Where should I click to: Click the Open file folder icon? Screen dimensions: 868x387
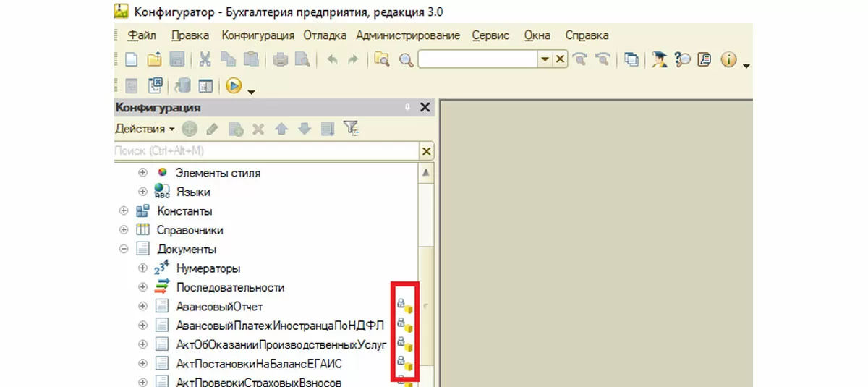[154, 60]
